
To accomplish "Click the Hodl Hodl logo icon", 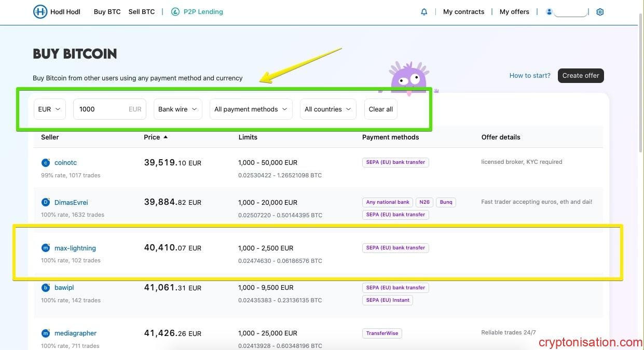I will [x=40, y=12].
